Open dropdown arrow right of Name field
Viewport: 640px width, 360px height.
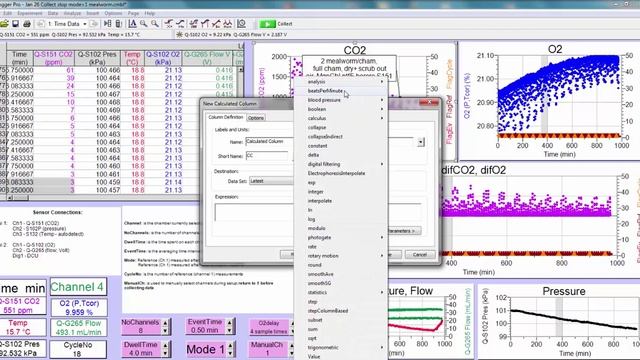coord(421,142)
